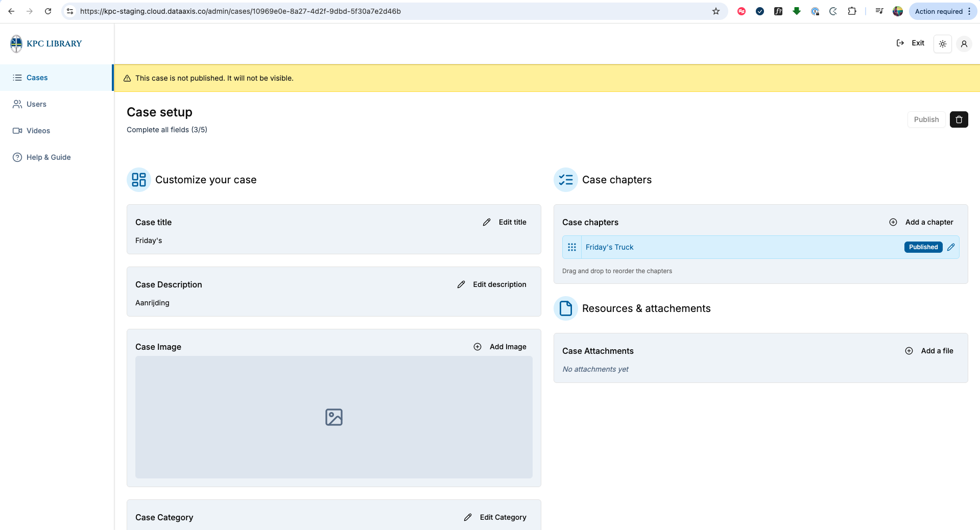Viewport: 980px width, 530px height.
Task: Click the dark blue circular extension icon
Action: pyautogui.click(x=760, y=11)
